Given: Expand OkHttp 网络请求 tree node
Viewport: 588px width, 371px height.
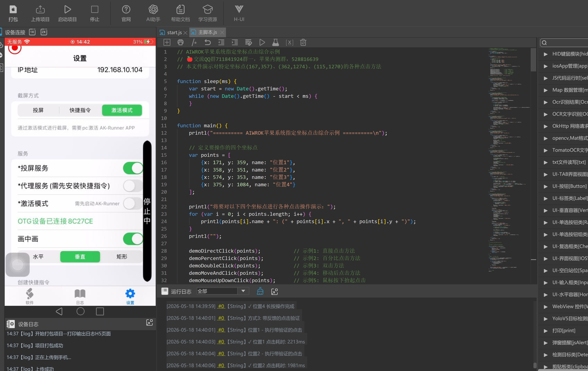Looking at the screenshot, I should tap(545, 126).
